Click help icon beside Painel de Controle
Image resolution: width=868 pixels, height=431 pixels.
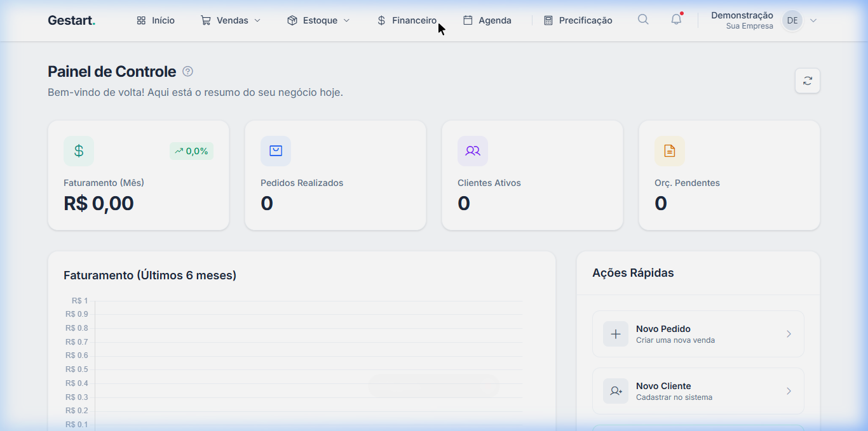pyautogui.click(x=187, y=71)
